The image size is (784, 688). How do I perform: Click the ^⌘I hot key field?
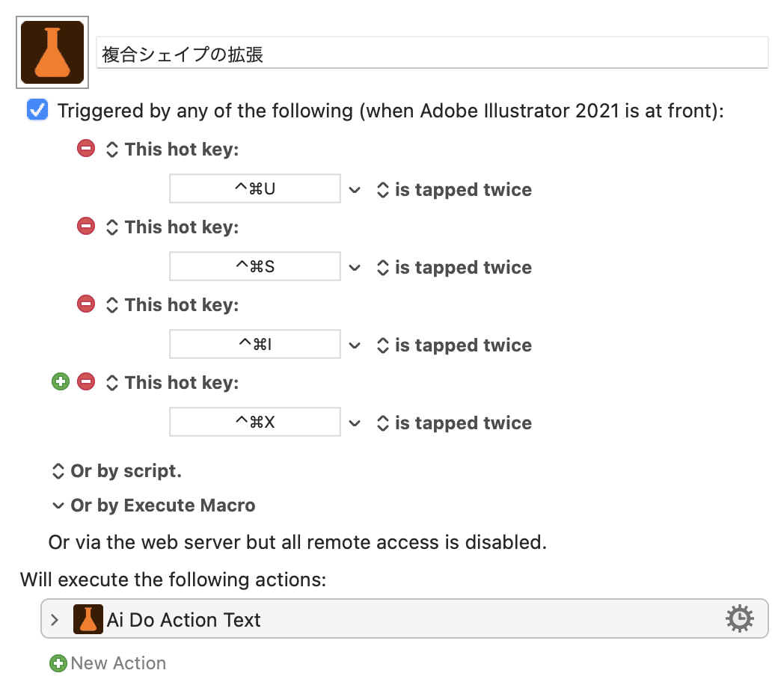click(x=255, y=344)
